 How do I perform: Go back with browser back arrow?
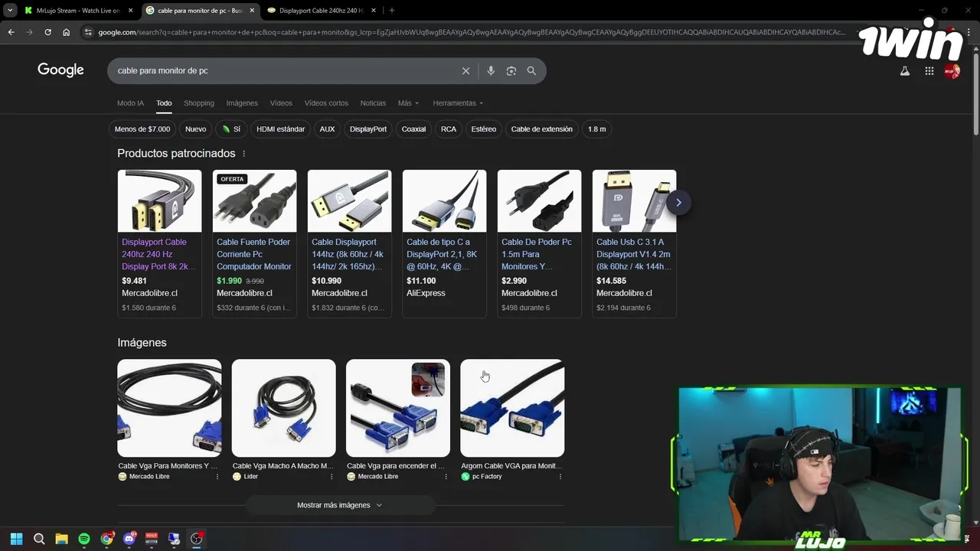tap(11, 32)
